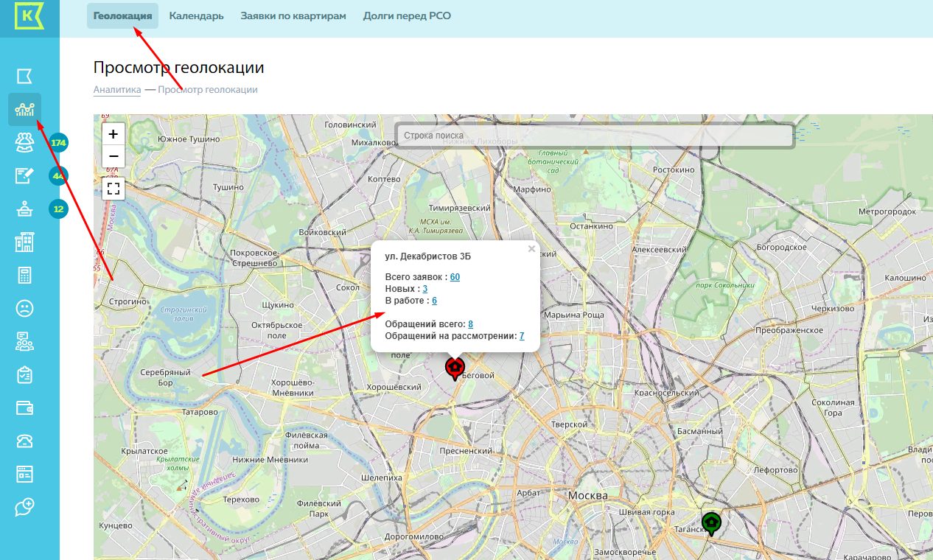This screenshot has width=933, height=560.
Task: Select the Геолокация tab
Action: click(122, 15)
